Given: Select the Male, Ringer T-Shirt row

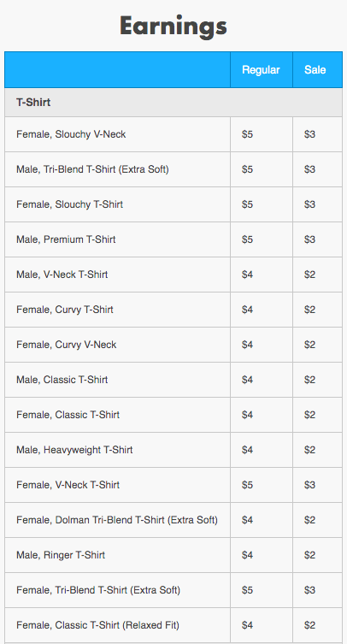Looking at the screenshot, I should (173, 555).
